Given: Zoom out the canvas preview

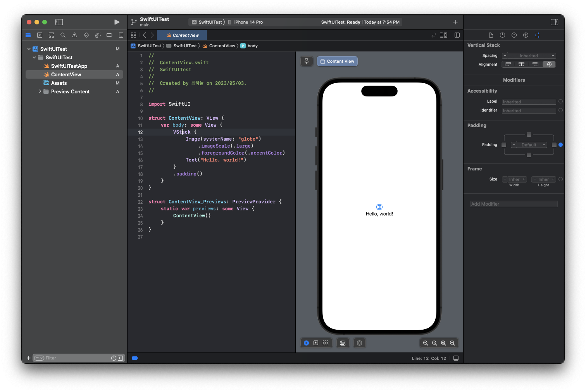Looking at the screenshot, I should pyautogui.click(x=426, y=343).
